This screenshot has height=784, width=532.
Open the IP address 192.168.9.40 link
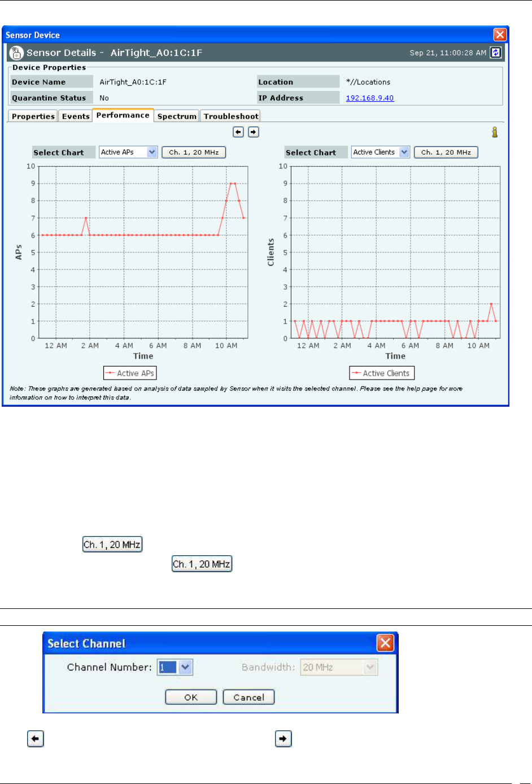(370, 98)
